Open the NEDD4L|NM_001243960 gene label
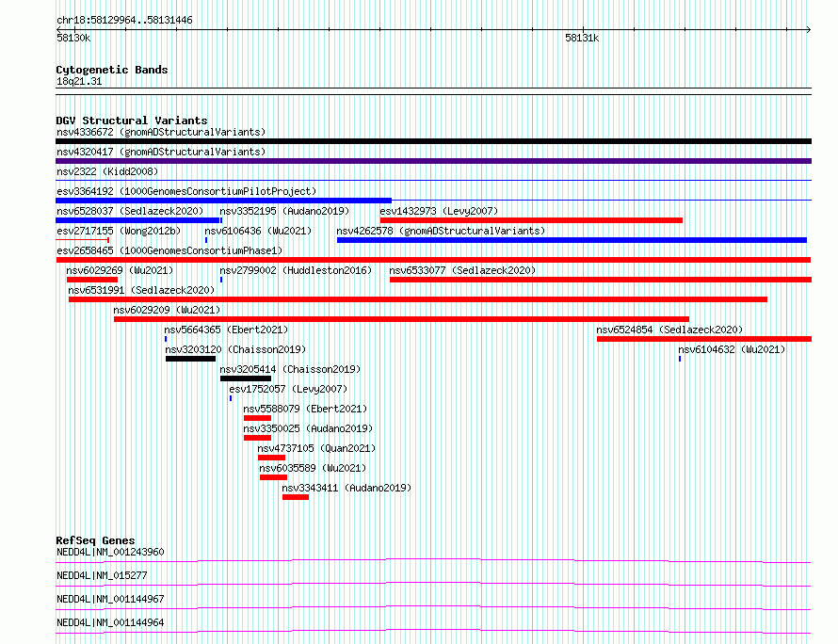 tap(110, 552)
